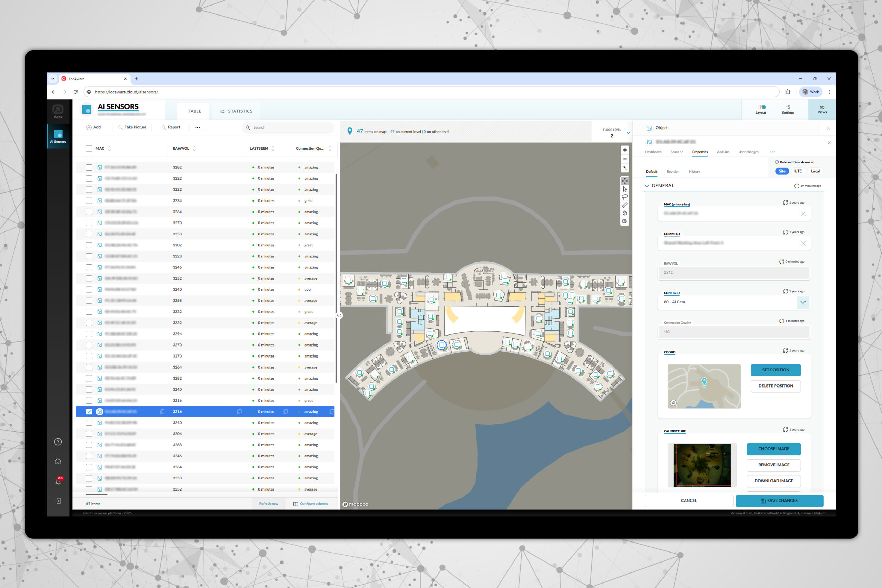This screenshot has width=882, height=588.
Task: Open the CONFIG.ID dropdown
Action: [x=802, y=302]
